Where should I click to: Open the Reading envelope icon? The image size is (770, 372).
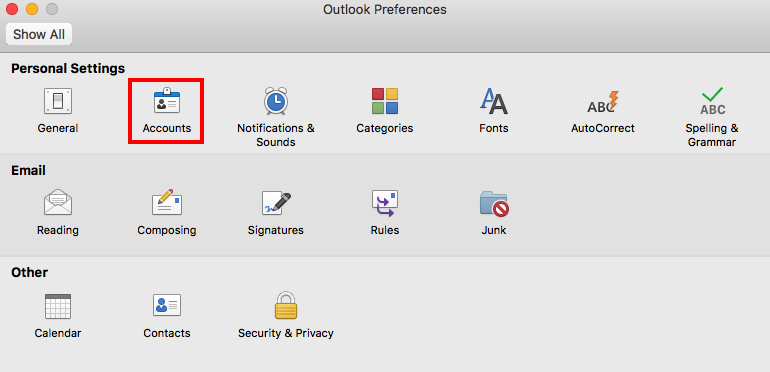coord(58,202)
